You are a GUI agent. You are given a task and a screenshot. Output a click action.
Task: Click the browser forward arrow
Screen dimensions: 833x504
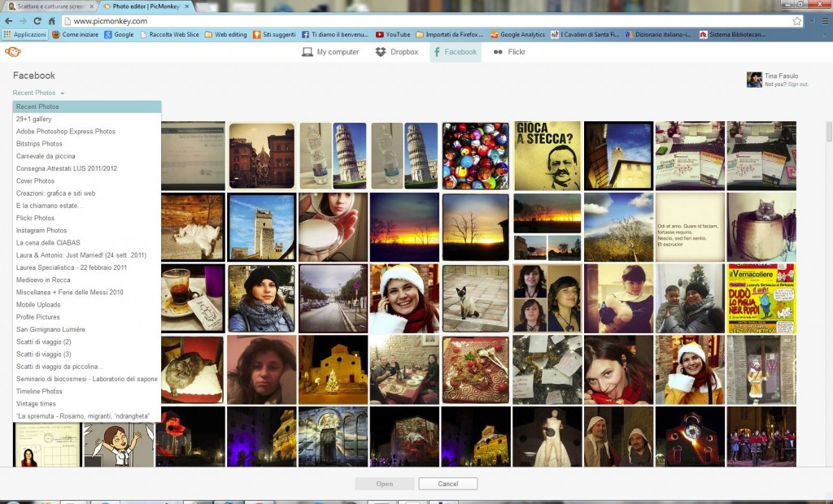tap(23, 20)
